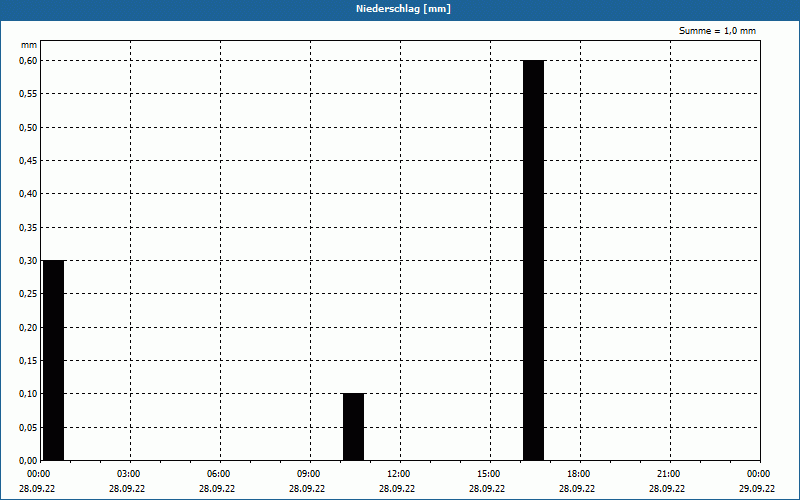800x500 pixels.
Task: Select the Summe = 1,0 mm label
Action: pyautogui.click(x=717, y=31)
